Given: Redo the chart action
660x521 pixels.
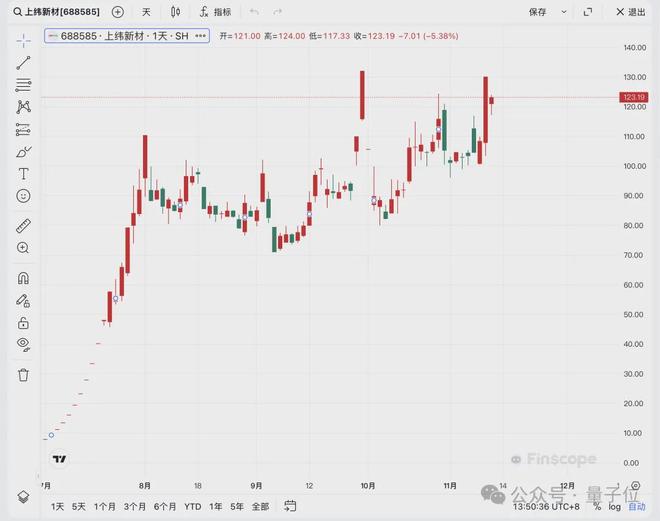Looking at the screenshot, I should (x=277, y=12).
